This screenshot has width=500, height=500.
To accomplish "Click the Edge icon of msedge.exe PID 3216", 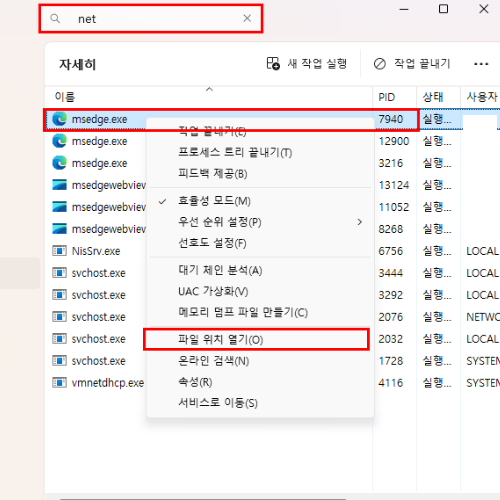I will tap(60, 163).
